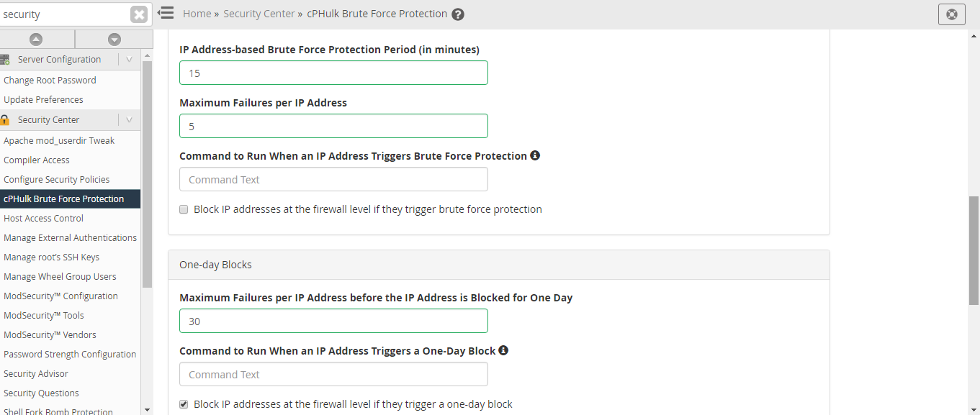This screenshot has width=980, height=415.
Task: Go to Home breadcrumb link
Action: [197, 14]
